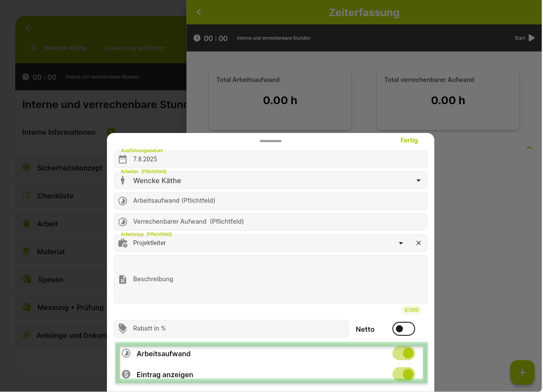Open the Arbeitstyp Projektleiter dropdown arrow
The height and width of the screenshot is (392, 543).
(x=401, y=243)
